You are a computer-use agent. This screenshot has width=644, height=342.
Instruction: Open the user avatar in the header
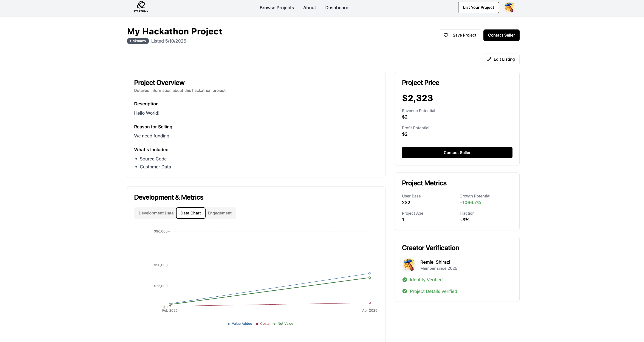[509, 8]
